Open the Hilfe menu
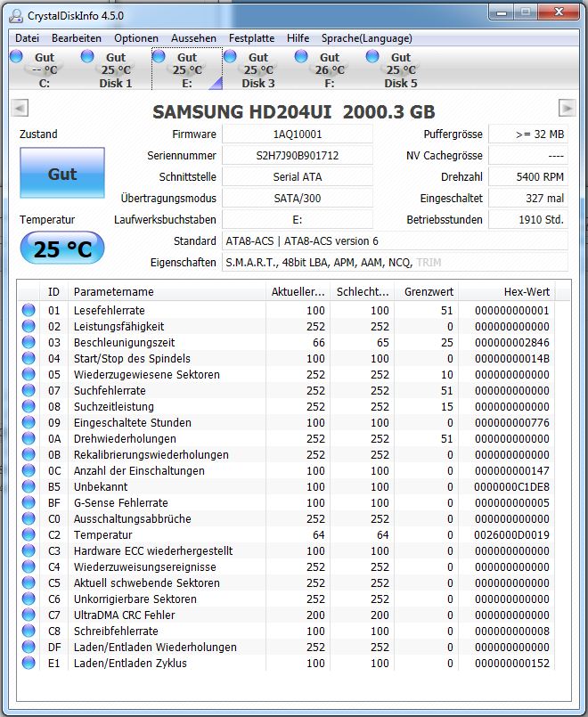The width and height of the screenshot is (588, 717). pos(298,38)
